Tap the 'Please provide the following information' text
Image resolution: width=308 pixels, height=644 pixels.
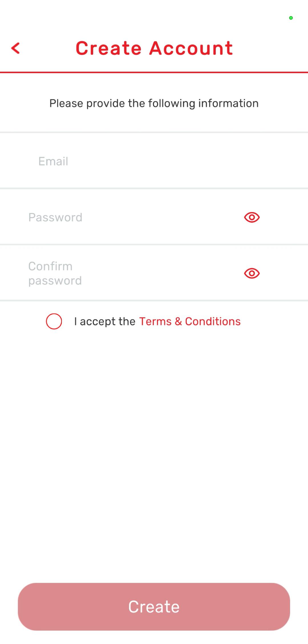click(154, 103)
